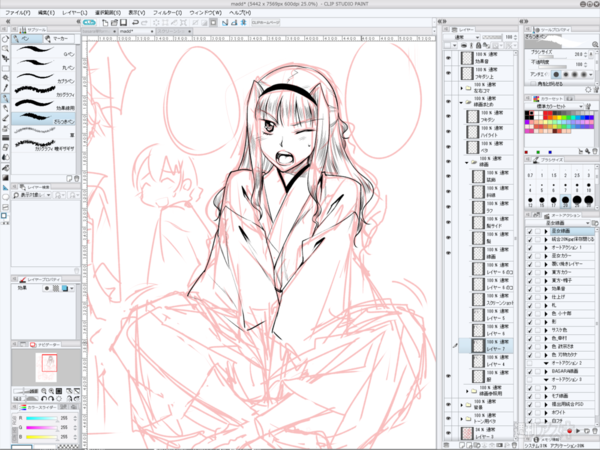600x450 pixels.
Task: Click the auto action play button
Action: (x=578, y=431)
